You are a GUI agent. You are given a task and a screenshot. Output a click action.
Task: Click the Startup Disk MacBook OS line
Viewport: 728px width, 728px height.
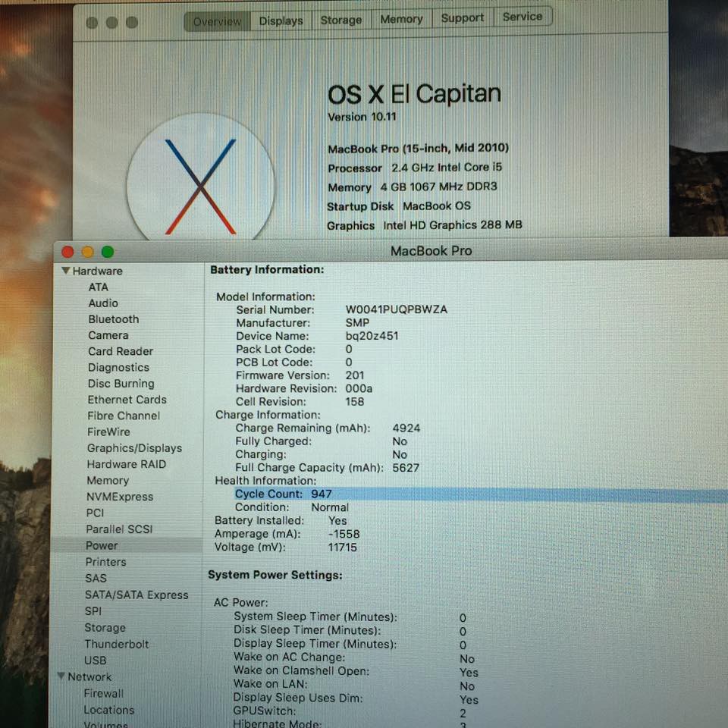[x=399, y=206]
